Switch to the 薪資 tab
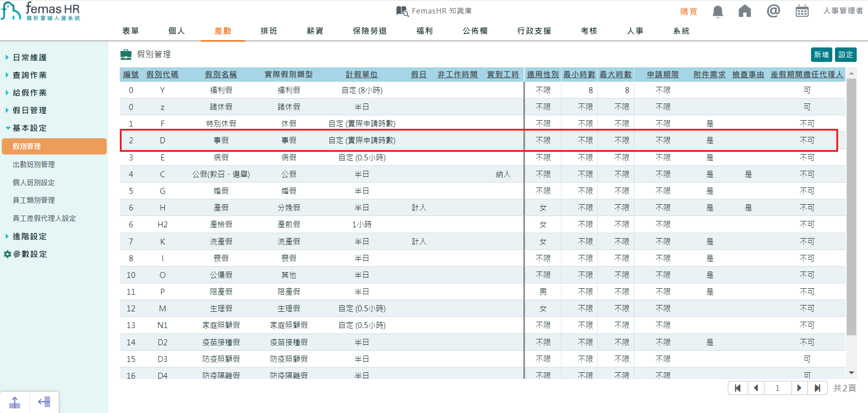The height and width of the screenshot is (413, 868). click(315, 31)
